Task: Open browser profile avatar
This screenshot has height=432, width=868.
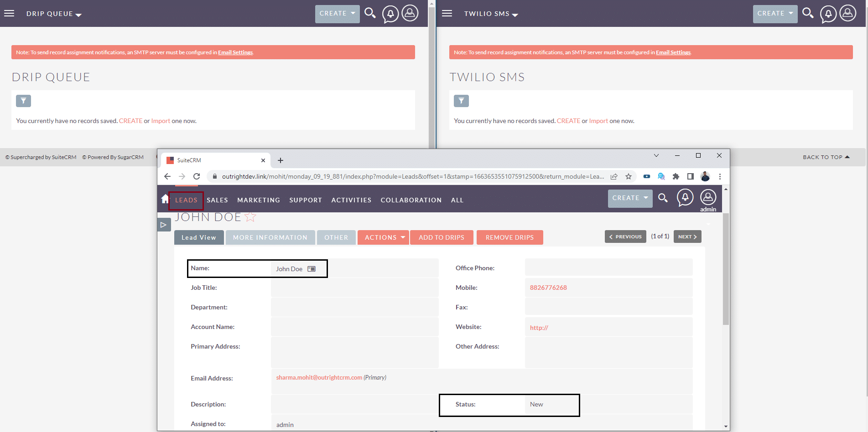Action: tap(705, 176)
